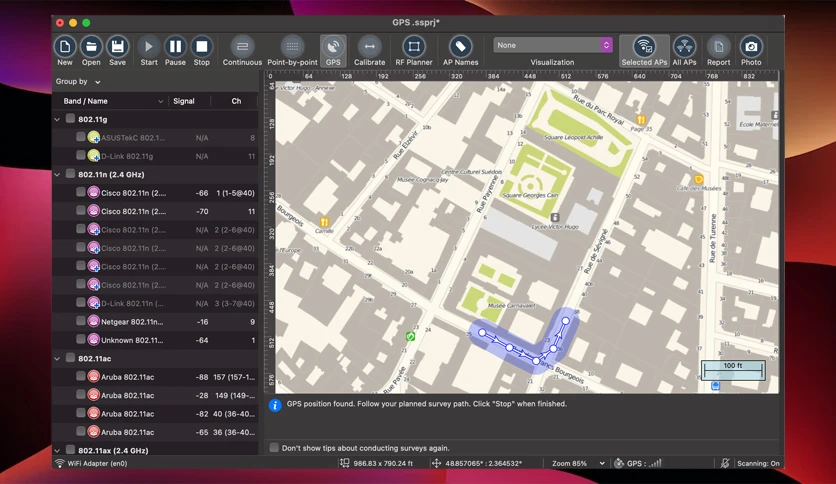836x484 pixels.
Task: Click the restaurant marker near Page 35
Action: (x=641, y=120)
